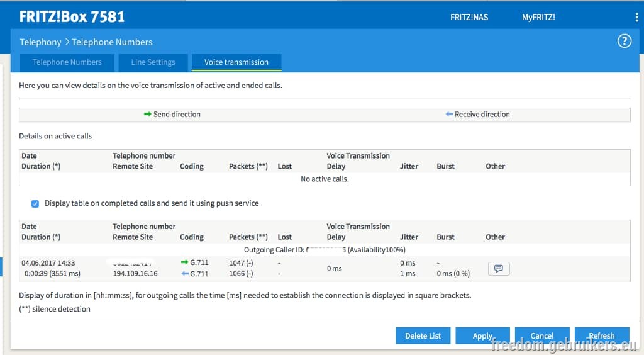Image resolution: width=644 pixels, height=355 pixels.
Task: Open the call details speech bubble icon
Action: [499, 268]
